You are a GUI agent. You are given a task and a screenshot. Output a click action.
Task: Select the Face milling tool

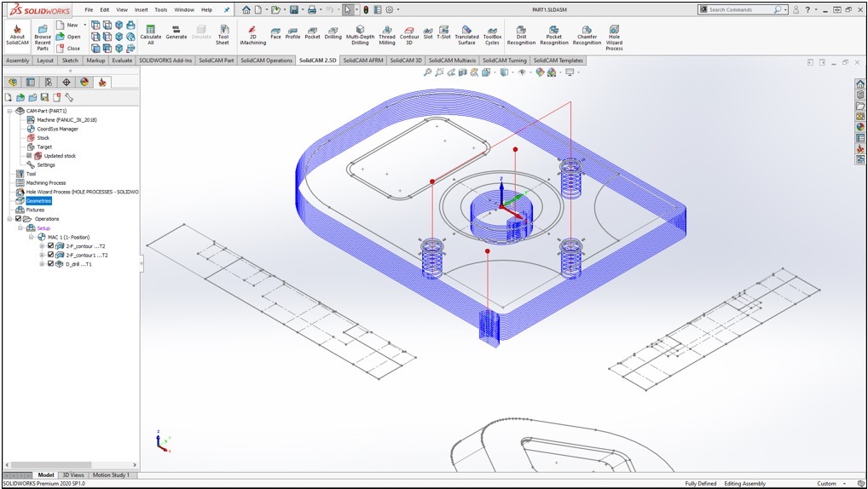275,33
